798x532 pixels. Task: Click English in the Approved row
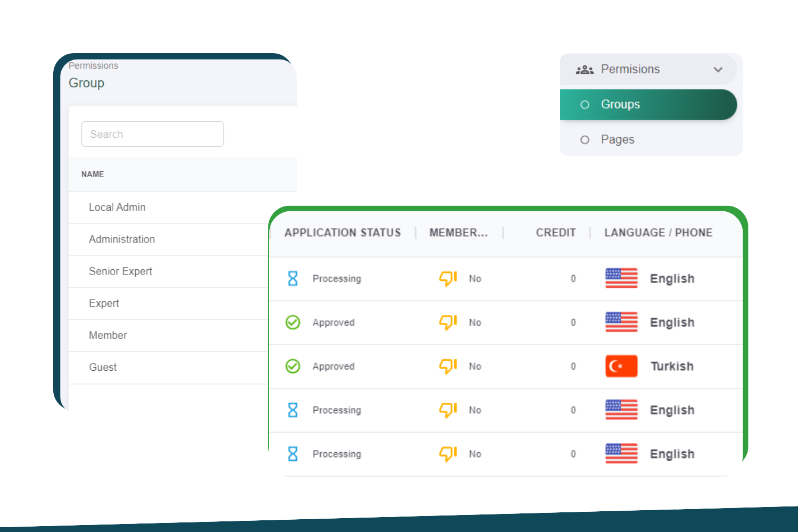point(672,322)
